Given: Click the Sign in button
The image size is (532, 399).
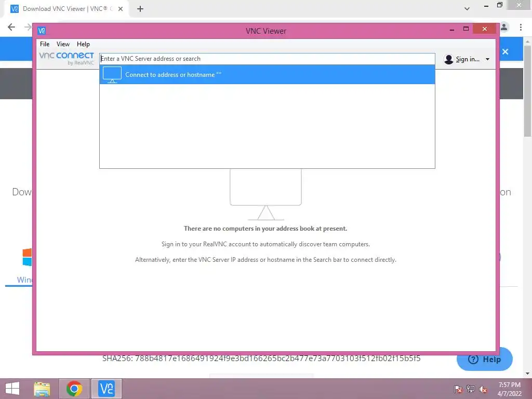Looking at the screenshot, I should 468,59.
